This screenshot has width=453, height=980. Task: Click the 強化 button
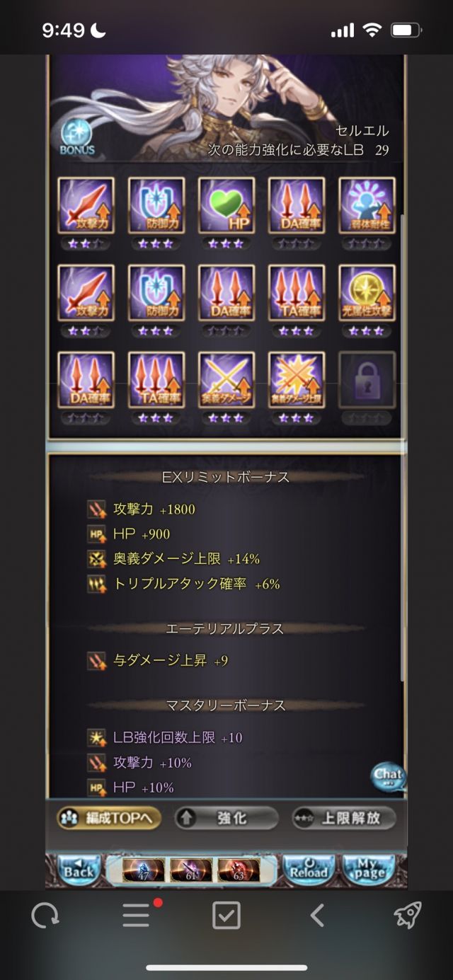point(226,818)
